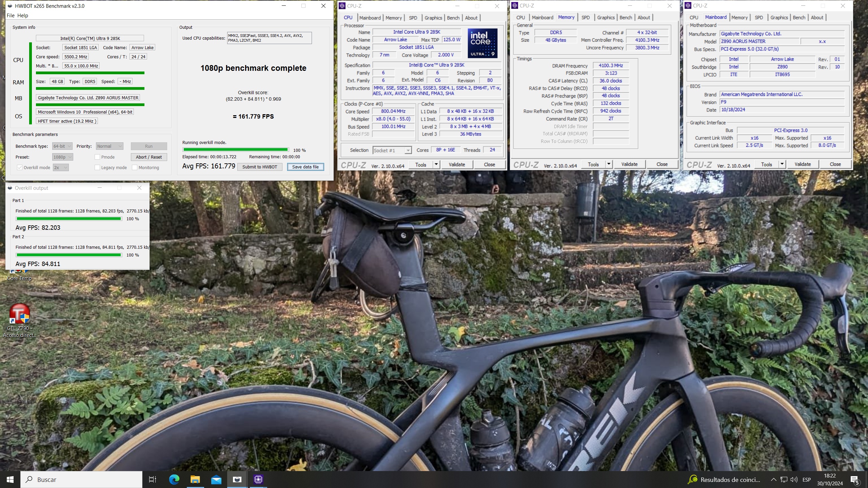Viewport: 868px width, 488px height.
Task: Click the Buscar taskbar search box
Action: click(81, 479)
